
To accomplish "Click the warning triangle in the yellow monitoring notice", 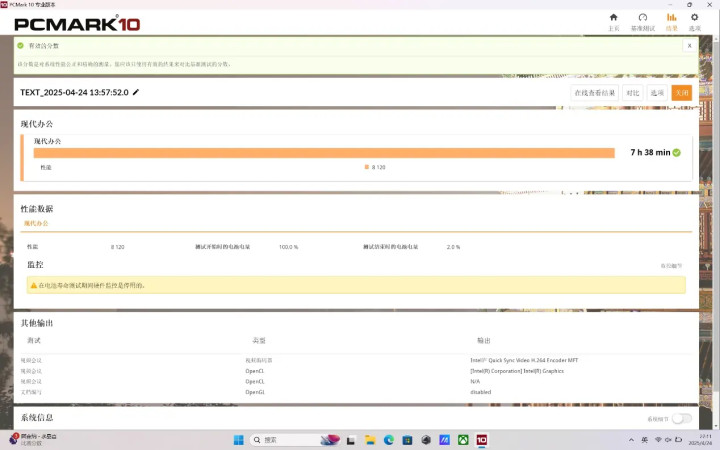I will tap(34, 285).
